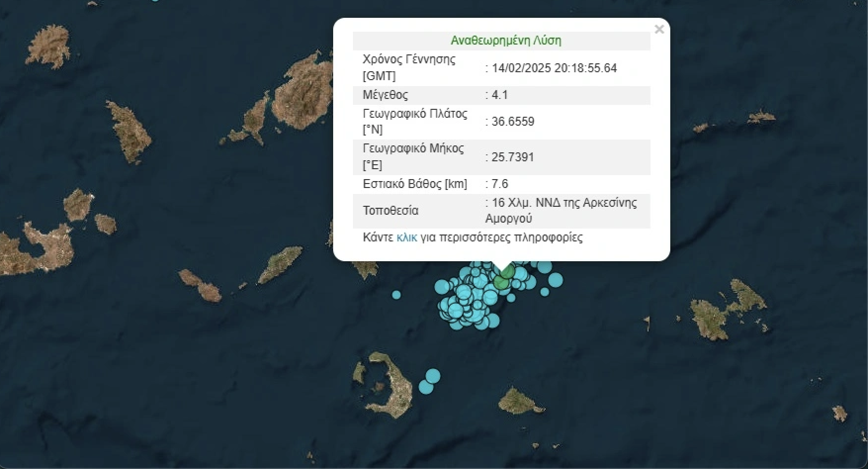Click the origin time value 14/02/2025 20:18:55.64
The image size is (868, 469).
pos(554,68)
